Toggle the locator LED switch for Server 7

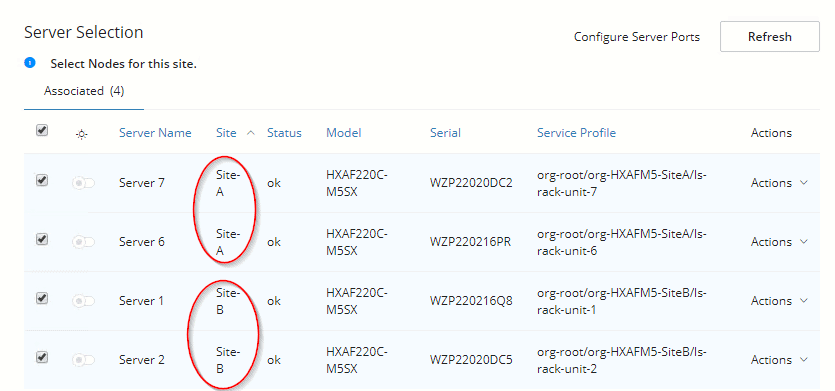(x=83, y=183)
